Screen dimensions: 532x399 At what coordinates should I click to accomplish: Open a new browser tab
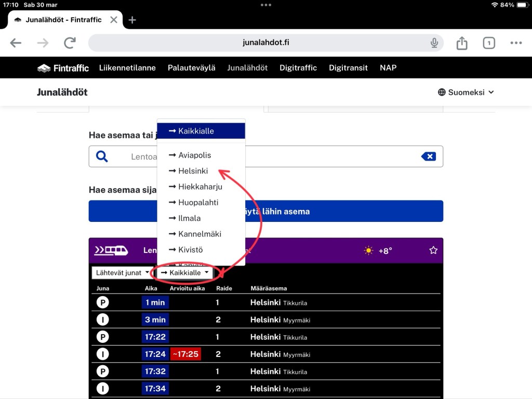132,20
